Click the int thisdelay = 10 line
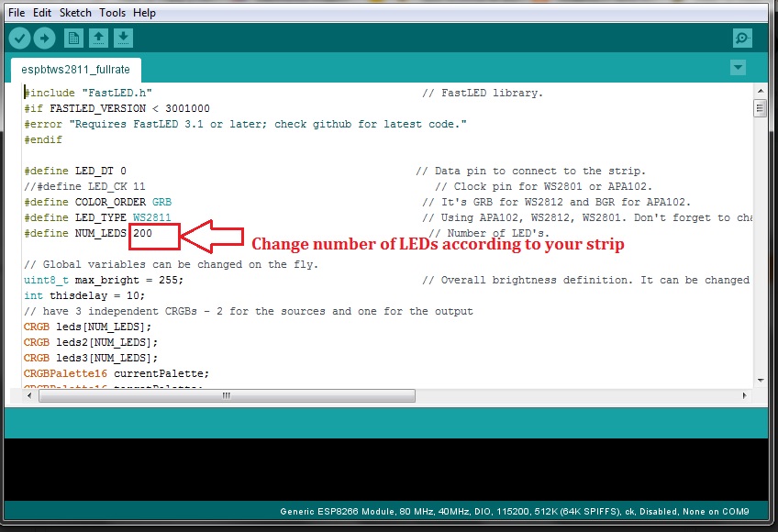Image resolution: width=778 pixels, height=532 pixels. click(84, 295)
